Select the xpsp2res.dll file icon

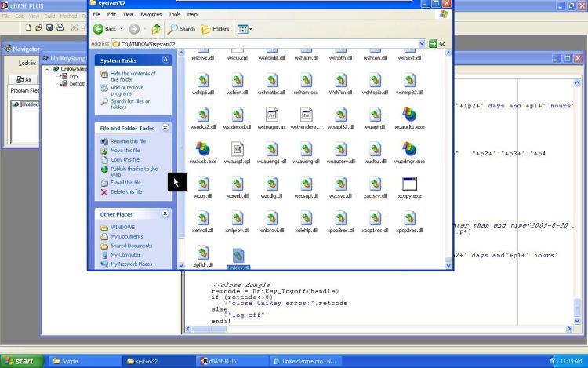(409, 218)
